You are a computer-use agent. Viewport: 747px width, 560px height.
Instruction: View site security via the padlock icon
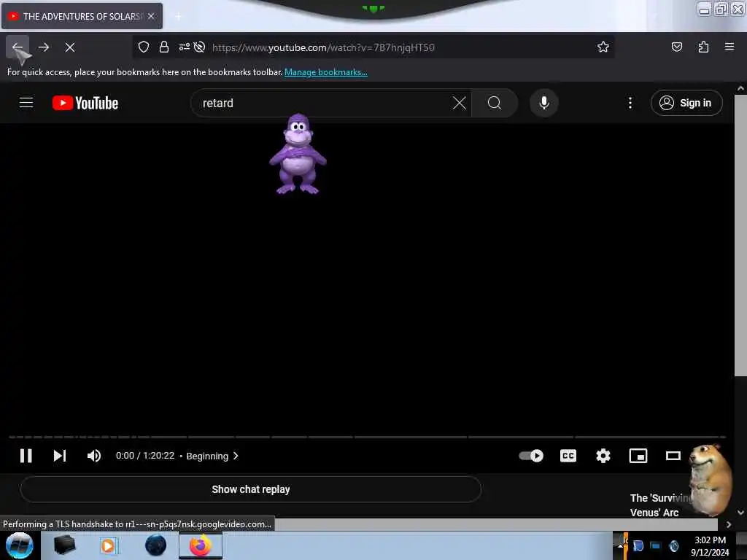[x=164, y=47]
